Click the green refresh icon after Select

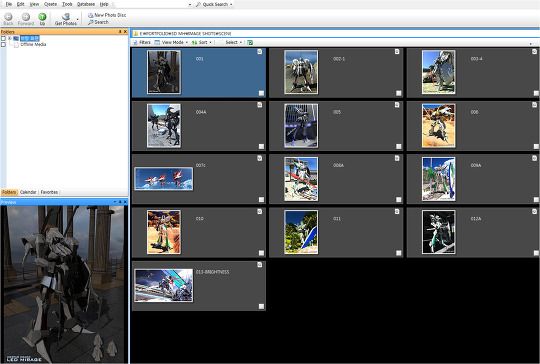tap(250, 42)
